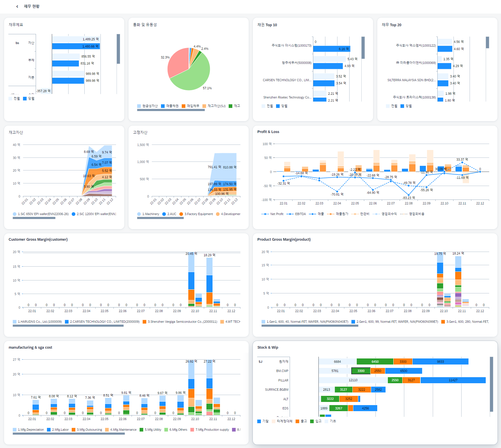Viewport: 501px width, 448px height.
Task: Click the Stock & Wip card title
Action: [x=268, y=348]
